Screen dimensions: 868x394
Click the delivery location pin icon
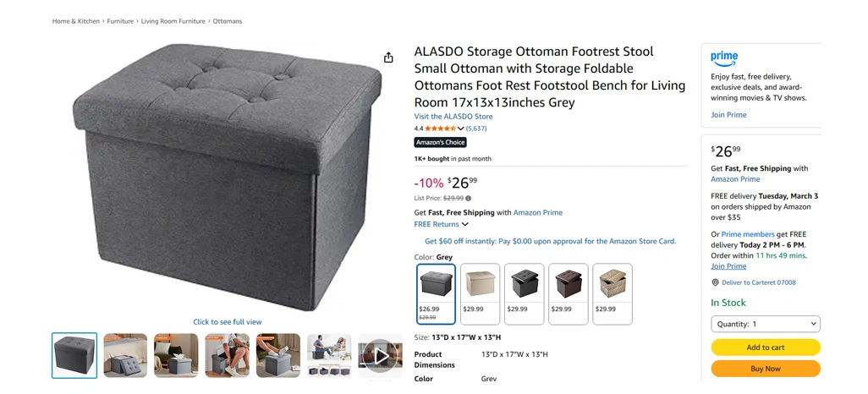click(x=715, y=282)
